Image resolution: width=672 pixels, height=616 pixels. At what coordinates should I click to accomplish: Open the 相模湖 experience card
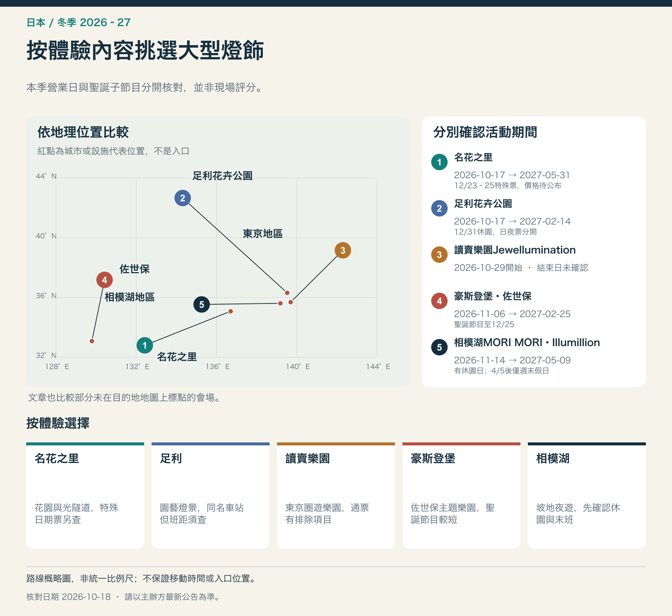(587, 495)
